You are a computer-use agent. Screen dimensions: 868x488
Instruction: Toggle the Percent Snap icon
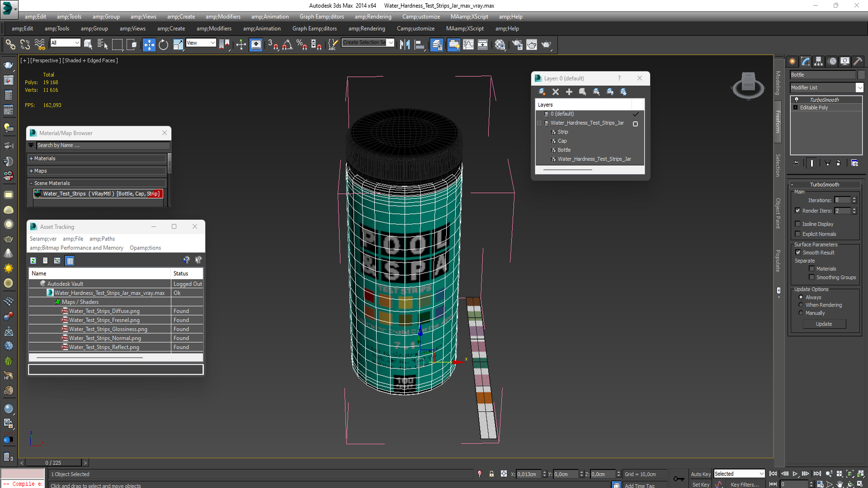click(x=302, y=45)
